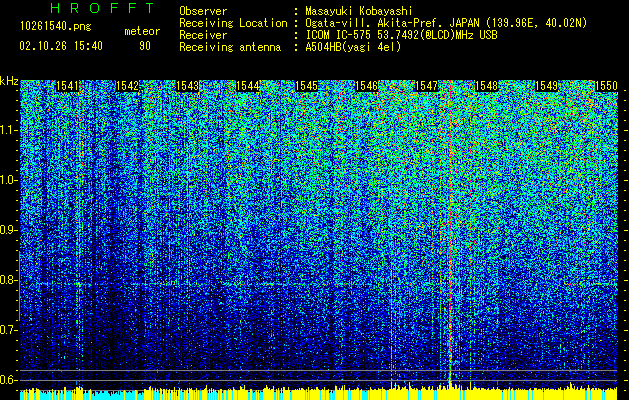Click the meteor count value 90
The image size is (629, 400).
pyautogui.click(x=145, y=46)
